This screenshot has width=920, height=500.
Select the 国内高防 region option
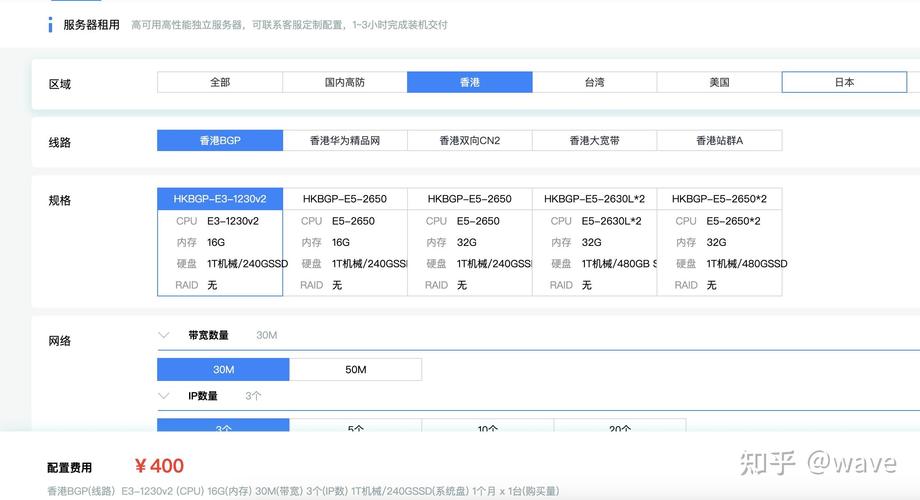tap(345, 82)
